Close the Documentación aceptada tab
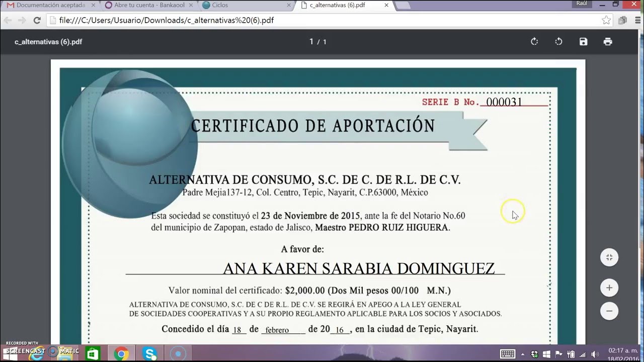Image resolution: width=644 pixels, height=362 pixels. (94, 5)
